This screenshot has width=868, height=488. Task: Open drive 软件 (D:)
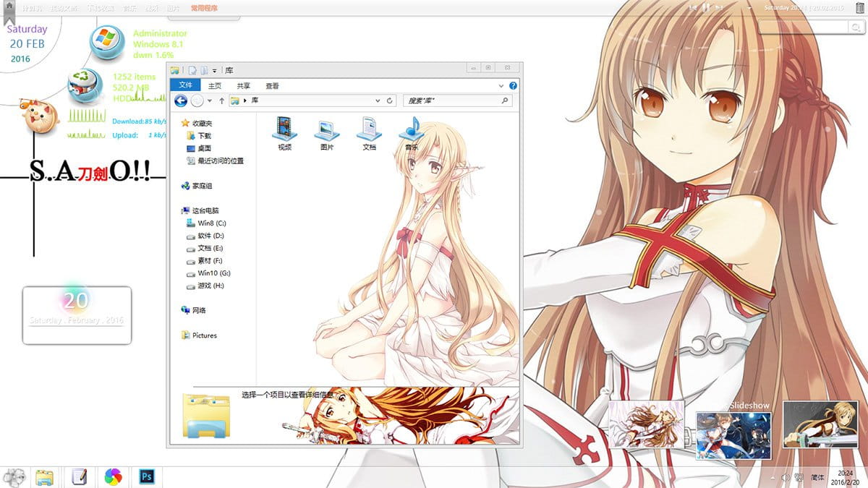[x=205, y=236]
